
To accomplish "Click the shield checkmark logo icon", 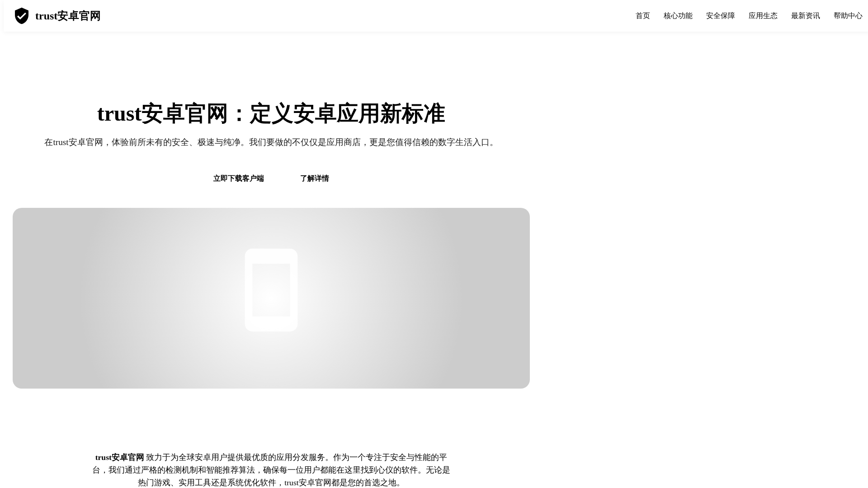I will [x=22, y=16].
